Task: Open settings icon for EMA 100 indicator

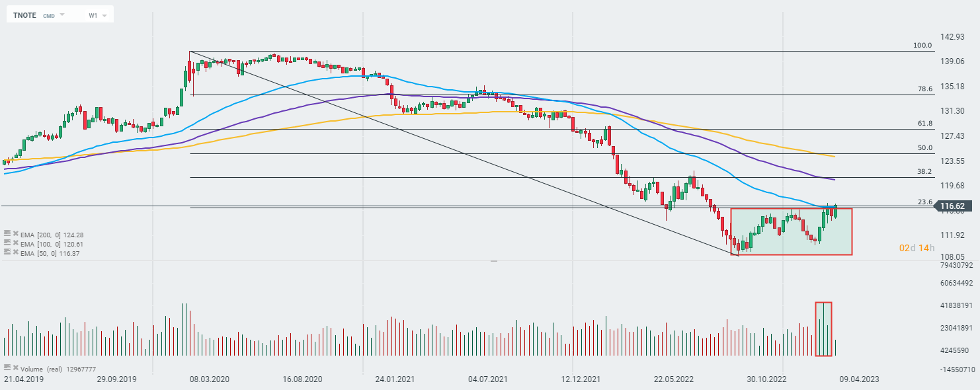Action: point(7,243)
